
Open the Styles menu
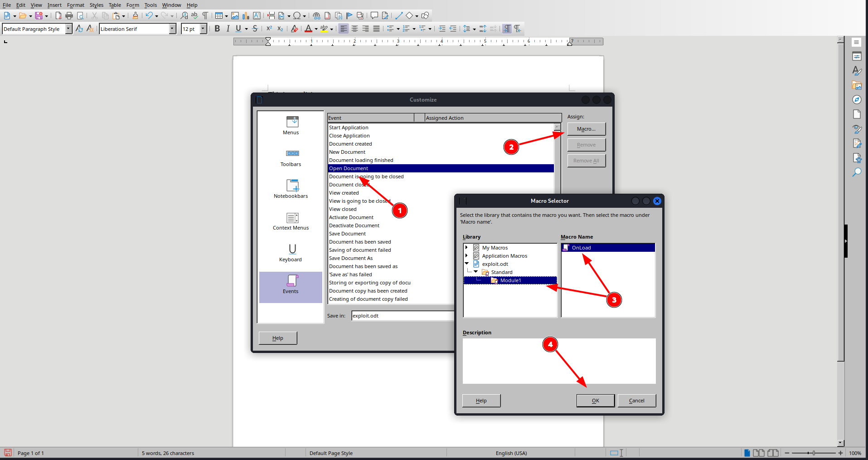click(x=97, y=5)
